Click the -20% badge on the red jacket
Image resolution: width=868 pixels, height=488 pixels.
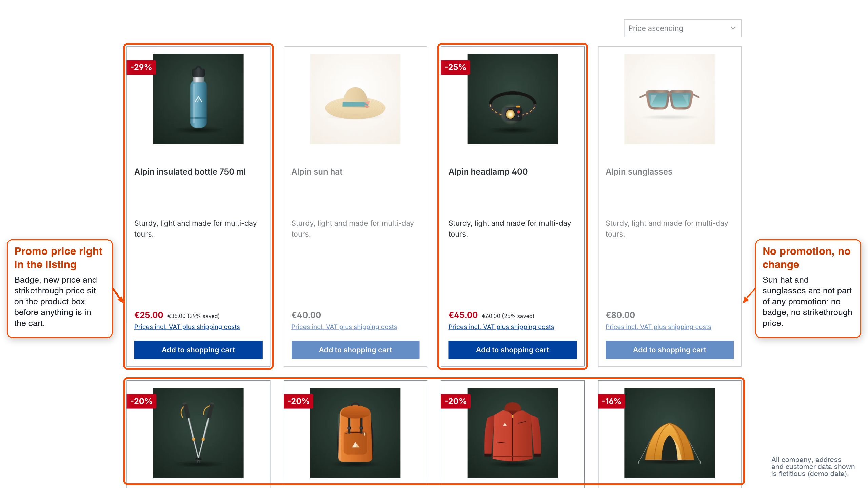455,401
